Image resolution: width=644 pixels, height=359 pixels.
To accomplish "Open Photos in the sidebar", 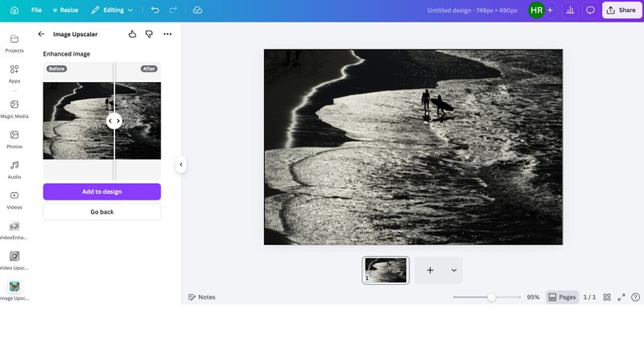I will [14, 140].
